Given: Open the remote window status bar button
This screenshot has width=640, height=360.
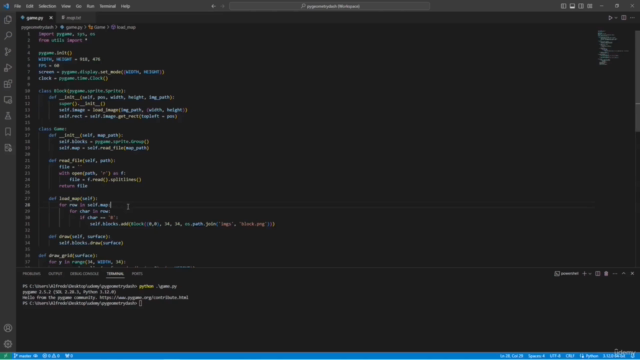Looking at the screenshot, I should pos(6,356).
